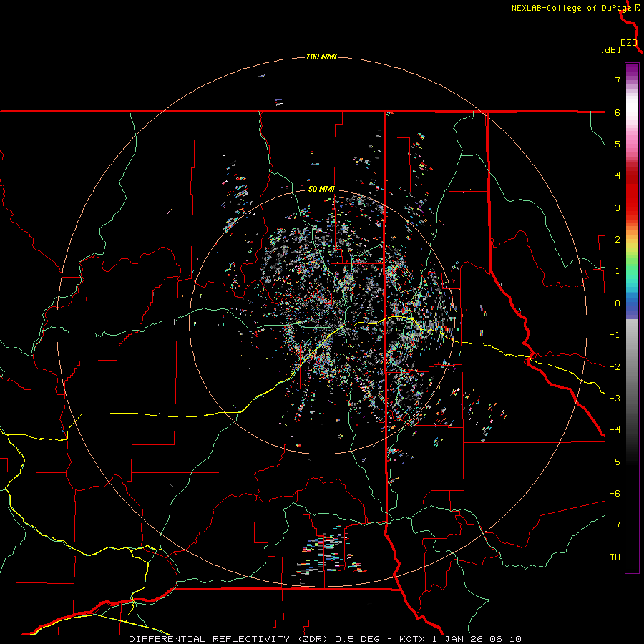Click the TH label on the scale
This screenshot has height=644, width=644.
tap(615, 557)
